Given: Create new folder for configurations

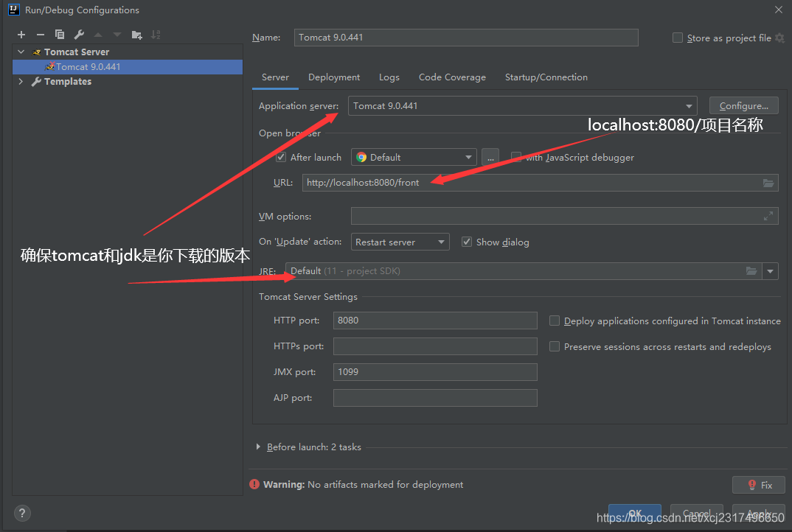Looking at the screenshot, I should point(136,35).
